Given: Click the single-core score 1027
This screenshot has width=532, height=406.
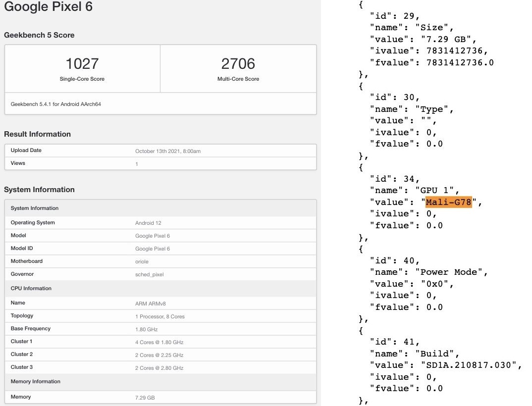Looking at the screenshot, I should (x=82, y=64).
